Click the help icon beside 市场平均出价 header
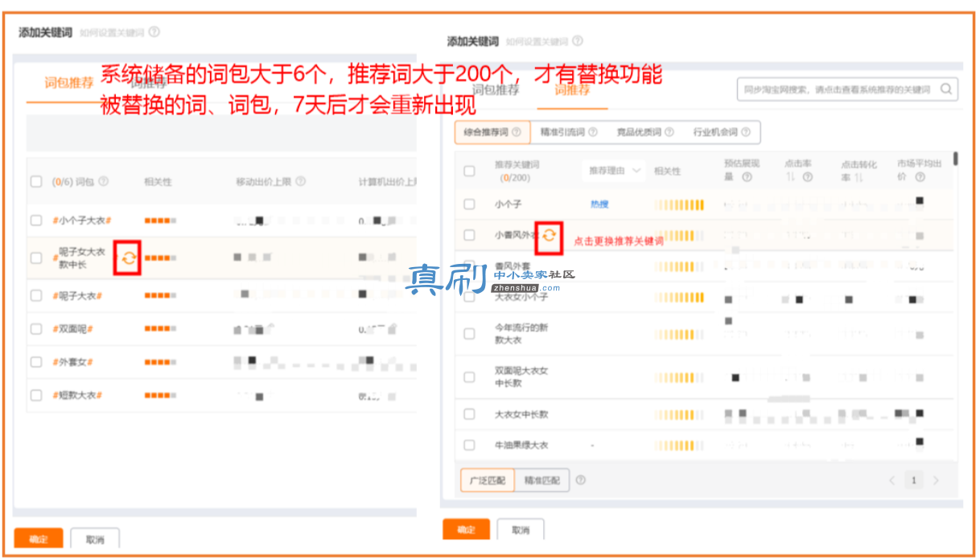 920,177
